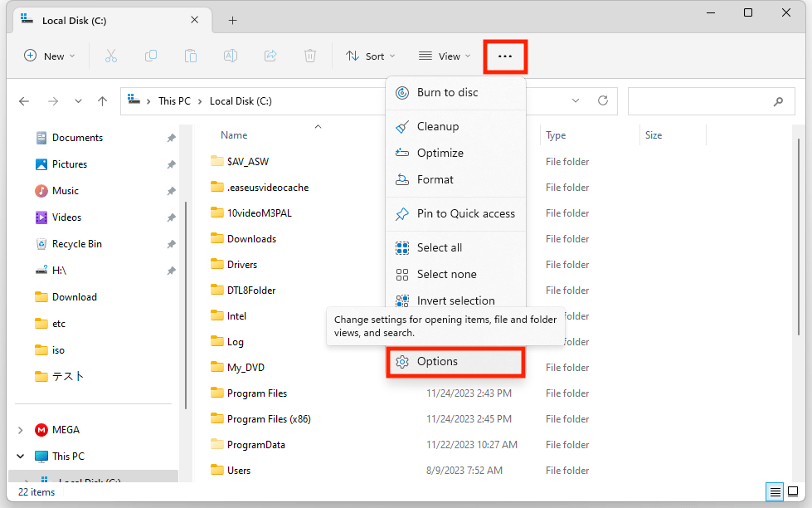812x508 pixels.
Task: Click the Rename icon in toolbar
Action: point(231,56)
